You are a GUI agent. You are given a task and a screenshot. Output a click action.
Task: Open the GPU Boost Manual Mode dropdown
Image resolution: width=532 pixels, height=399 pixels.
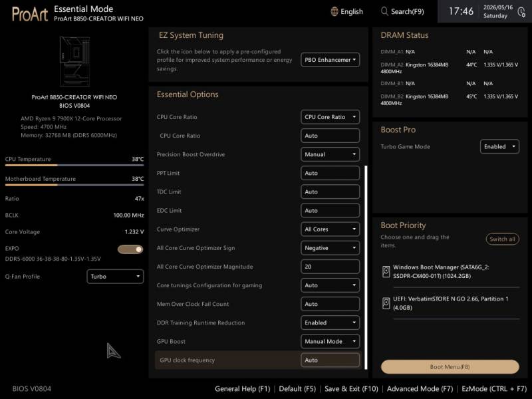point(330,341)
